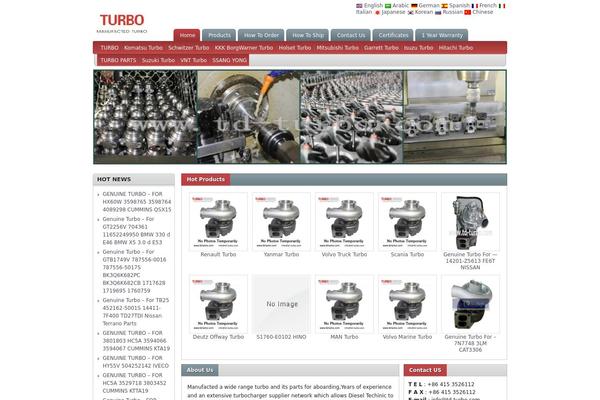The height and width of the screenshot is (400, 600).
Task: Open 7N7748 3LM CAT3306 turbo thumbnail
Action: click(470, 304)
